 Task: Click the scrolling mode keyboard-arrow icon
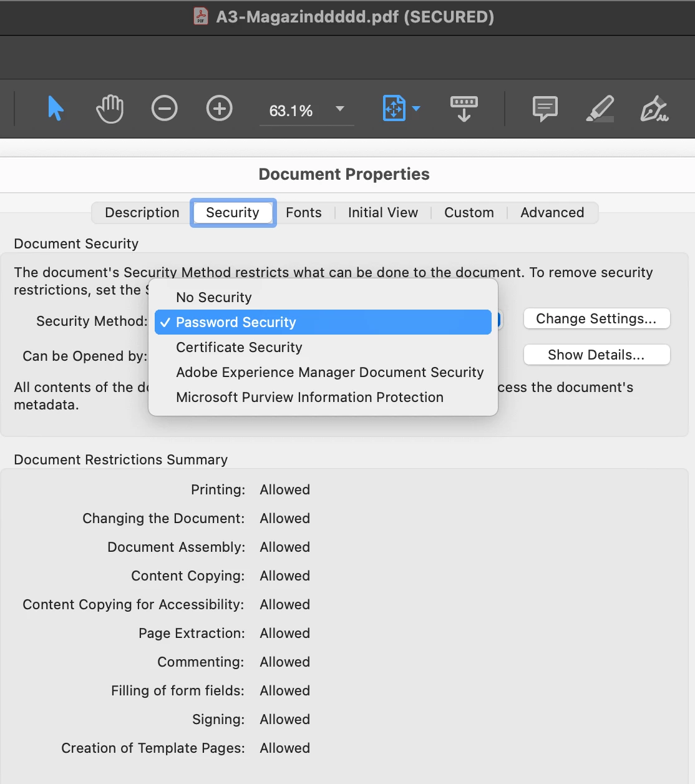464,109
